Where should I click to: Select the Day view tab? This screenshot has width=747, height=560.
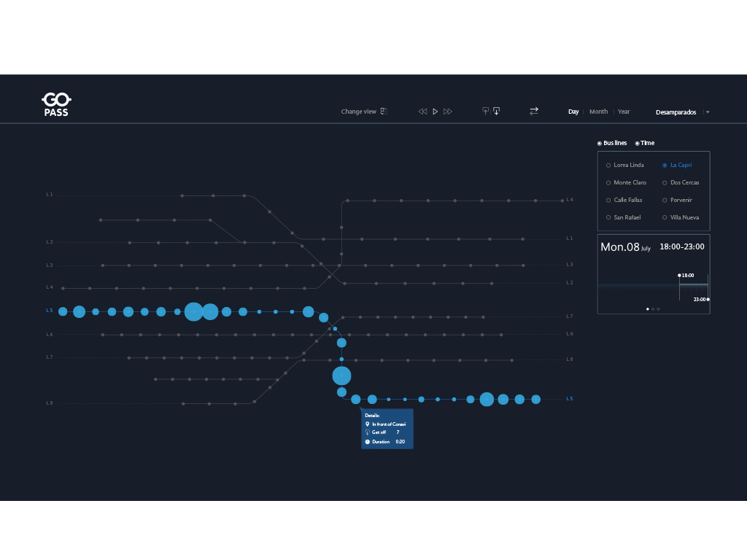click(573, 112)
